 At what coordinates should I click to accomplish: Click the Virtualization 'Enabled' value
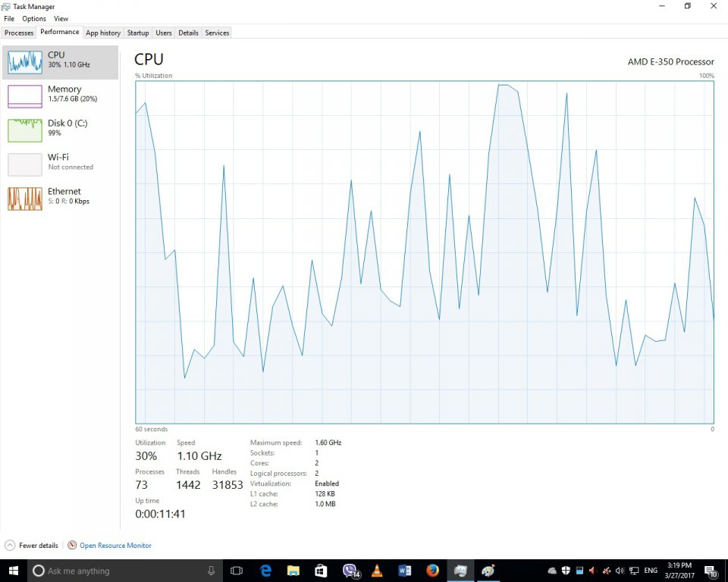coord(327,483)
